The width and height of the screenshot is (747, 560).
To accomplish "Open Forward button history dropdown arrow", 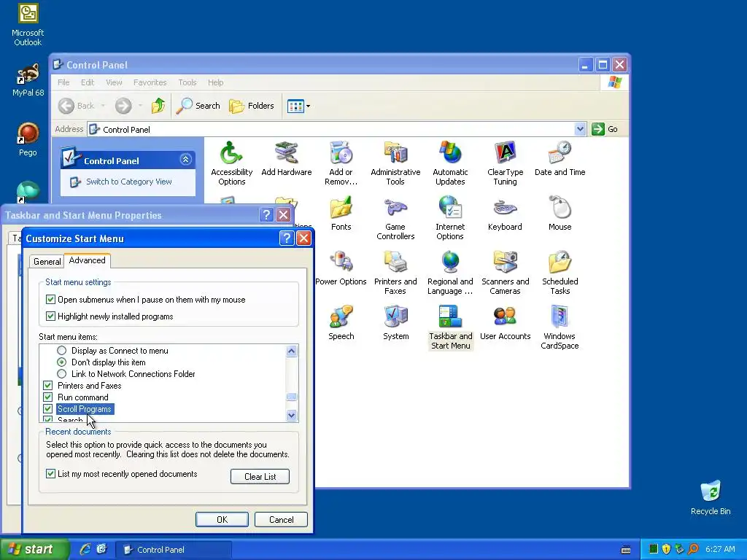I will tap(140, 106).
